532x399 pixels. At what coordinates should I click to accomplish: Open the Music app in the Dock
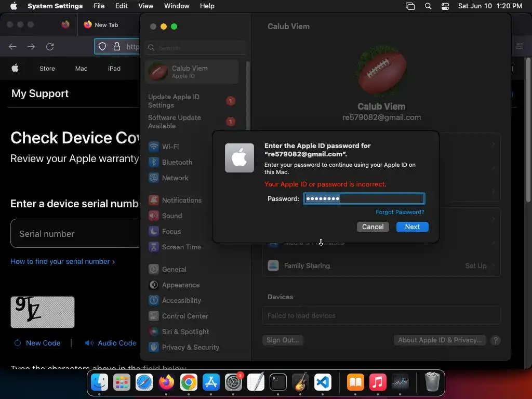(x=378, y=382)
